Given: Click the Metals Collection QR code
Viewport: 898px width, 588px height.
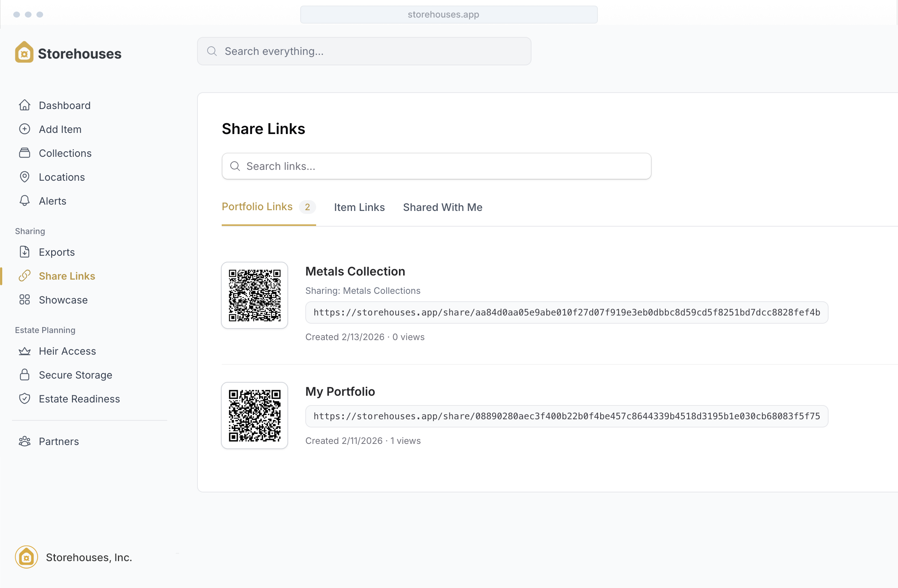Looking at the screenshot, I should 254,295.
